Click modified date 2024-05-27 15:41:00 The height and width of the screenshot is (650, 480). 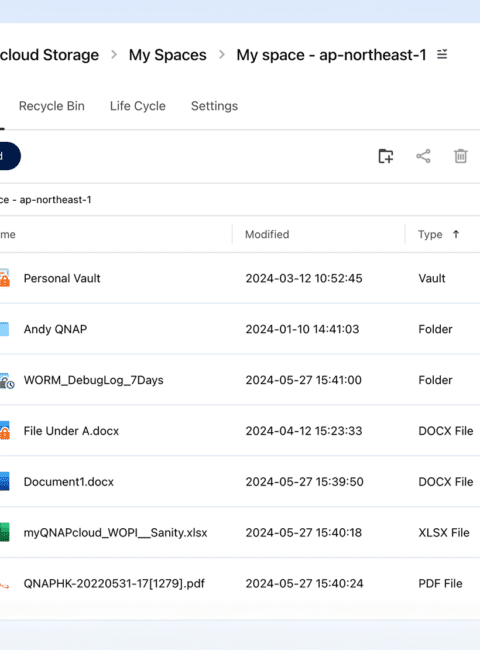tap(303, 380)
